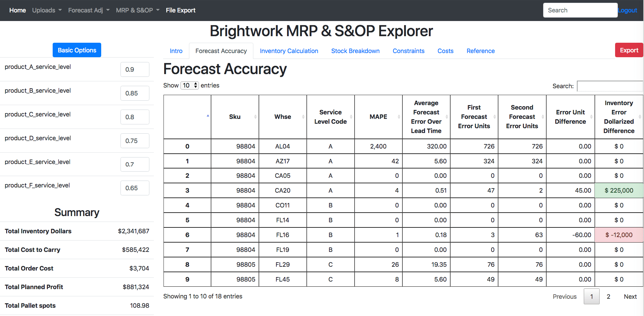Edit the product_D_service_level value field
The height and width of the screenshot is (316, 644).
click(x=135, y=141)
